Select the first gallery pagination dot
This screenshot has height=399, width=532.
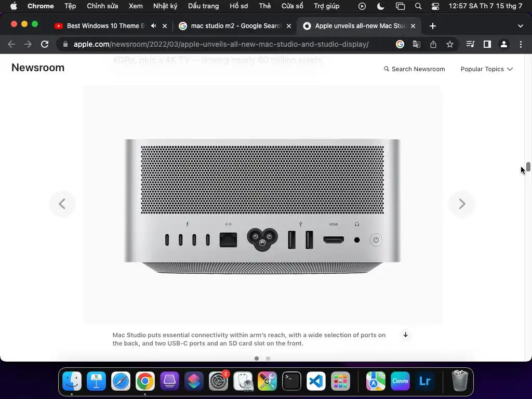coord(257,358)
